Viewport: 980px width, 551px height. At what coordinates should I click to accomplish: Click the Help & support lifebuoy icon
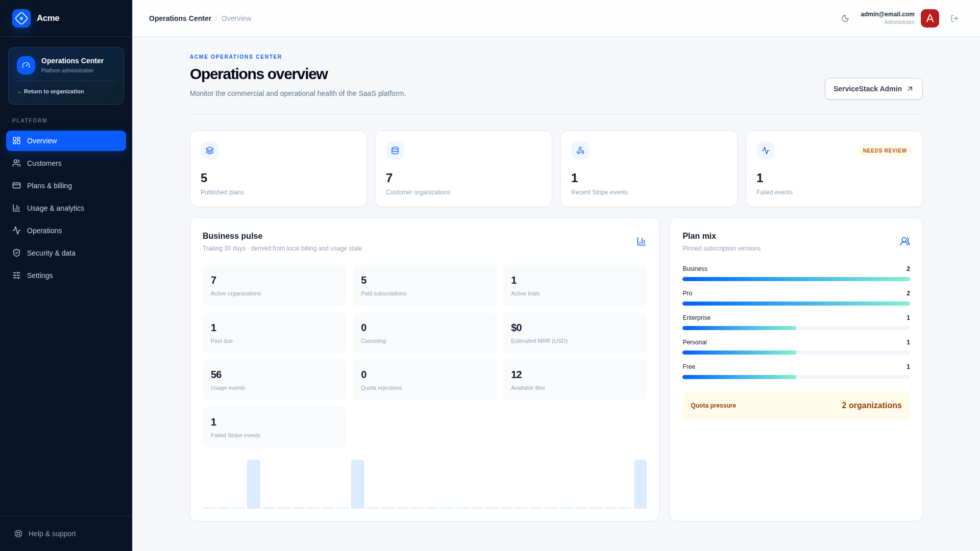pyautogui.click(x=18, y=534)
